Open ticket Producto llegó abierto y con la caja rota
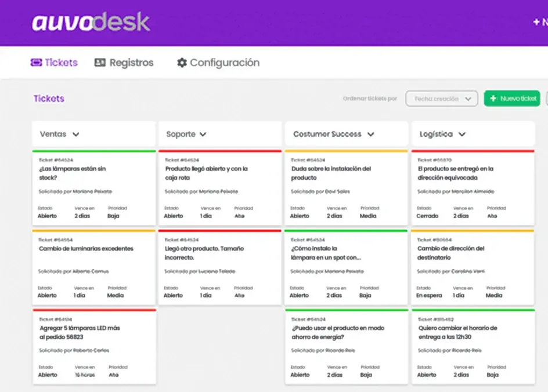 220,188
